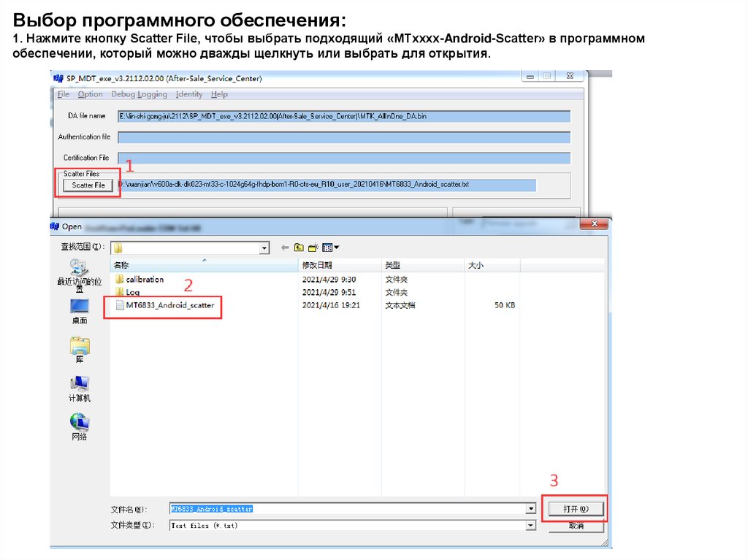Select the Log folder
Screen dimensions: 748x560
pos(127,292)
